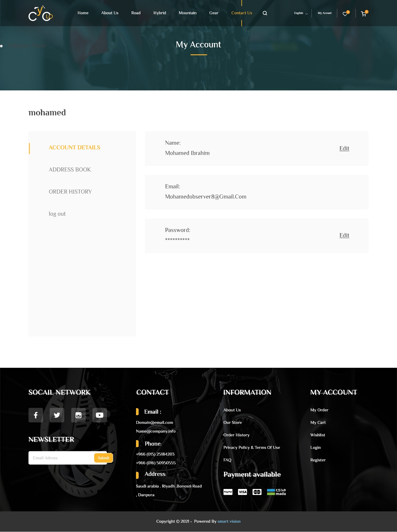Go to Contact Us menu item
397x532 pixels.
242,13
